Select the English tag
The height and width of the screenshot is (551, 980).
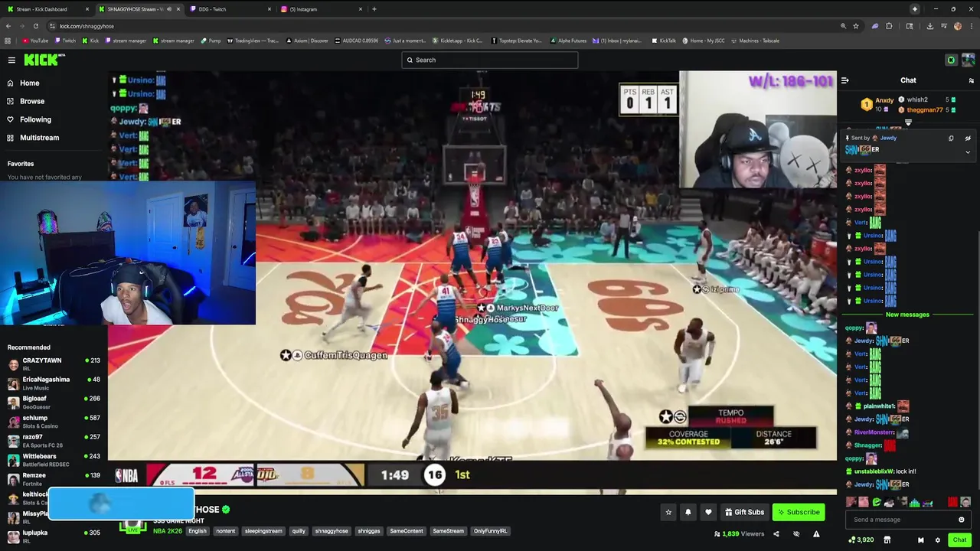pyautogui.click(x=198, y=531)
